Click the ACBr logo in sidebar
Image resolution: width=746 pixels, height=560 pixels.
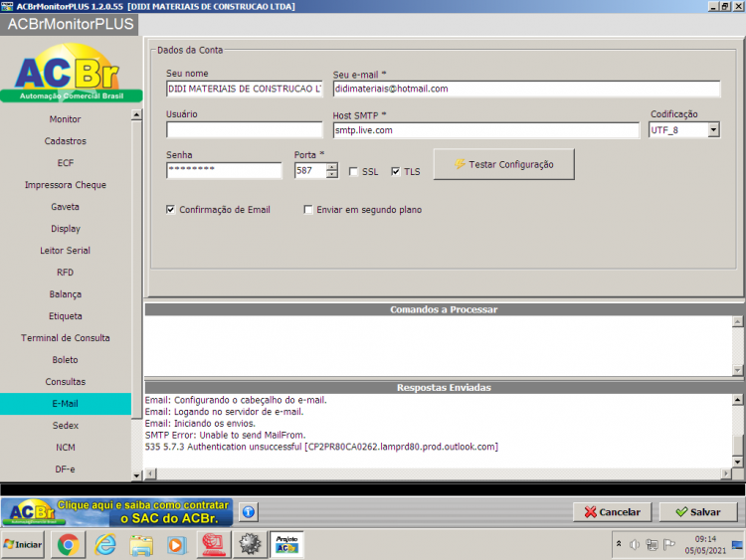(71, 73)
